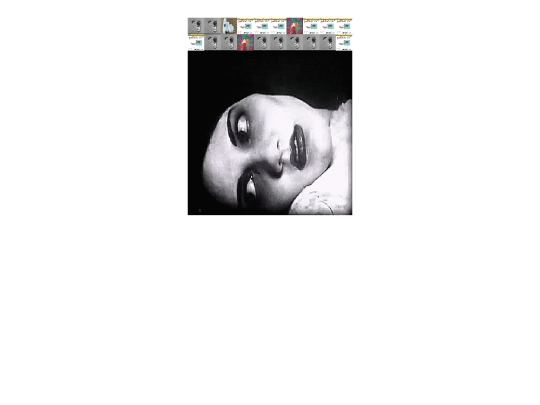Viewport: 540px width, 405px height.
Task: Open the sixth thumbnail in second row, gray face
Action: click(x=279, y=42)
